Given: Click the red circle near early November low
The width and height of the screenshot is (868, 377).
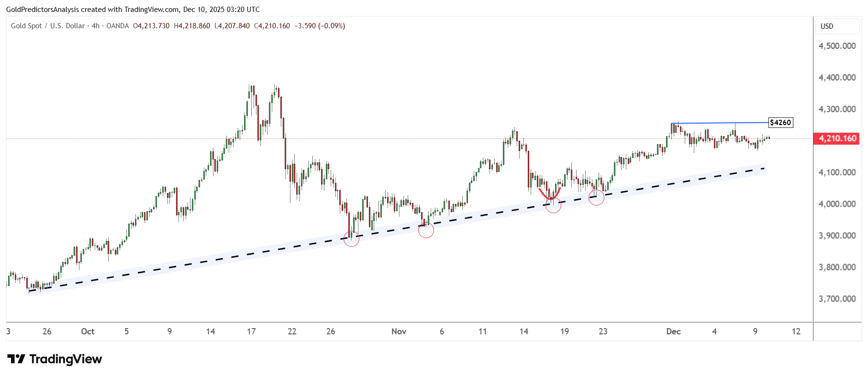Looking at the screenshot, I should click(426, 230).
